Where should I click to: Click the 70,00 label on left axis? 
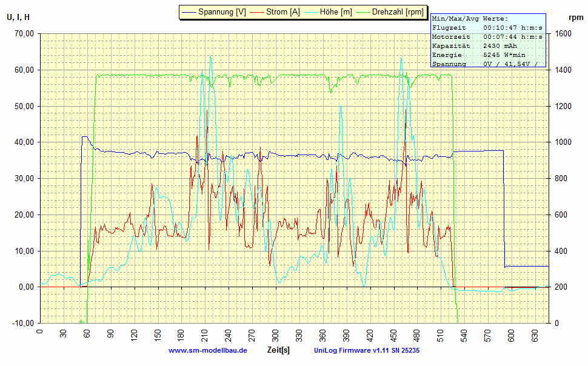(24, 34)
